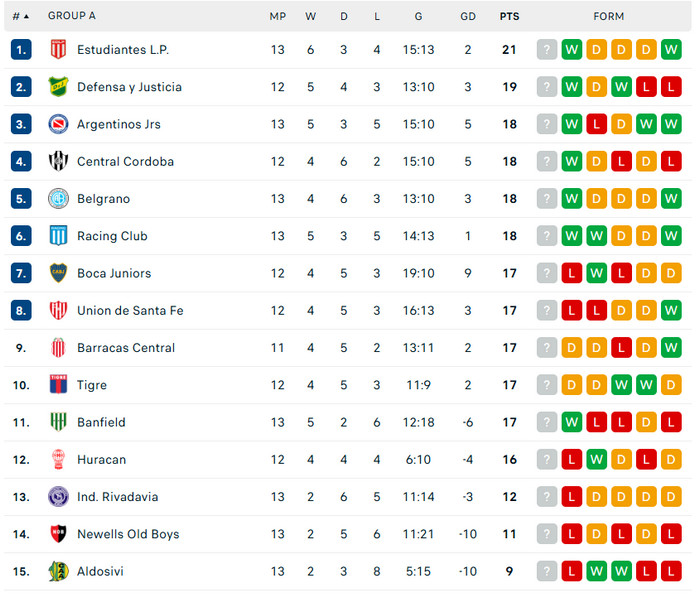This screenshot has width=700, height=598.
Task: Click Union de Santa Fe's green W badge
Action: point(671,311)
